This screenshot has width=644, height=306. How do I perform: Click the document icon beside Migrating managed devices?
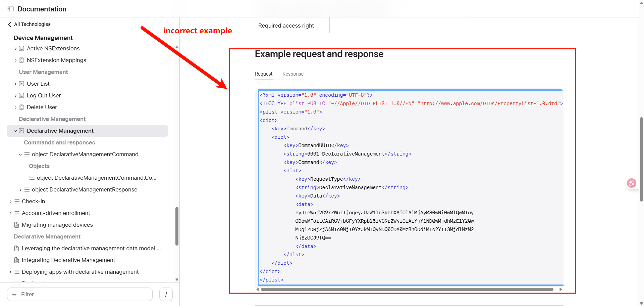[x=16, y=225]
